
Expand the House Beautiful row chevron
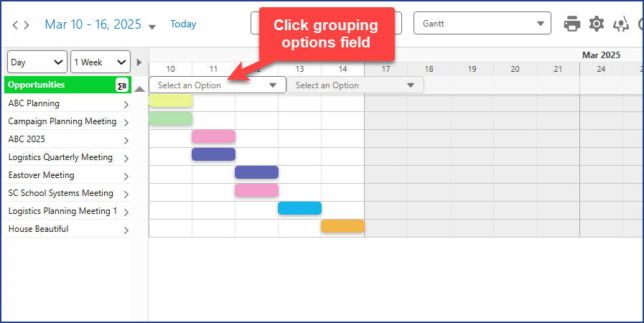pos(126,230)
